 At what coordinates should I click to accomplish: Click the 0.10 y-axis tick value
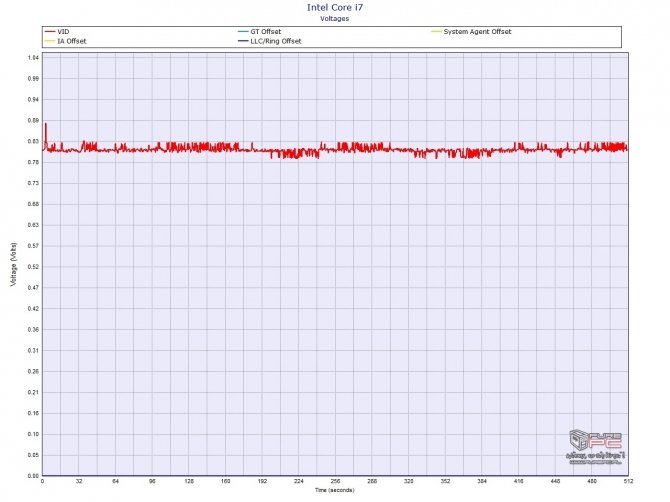coord(33,434)
